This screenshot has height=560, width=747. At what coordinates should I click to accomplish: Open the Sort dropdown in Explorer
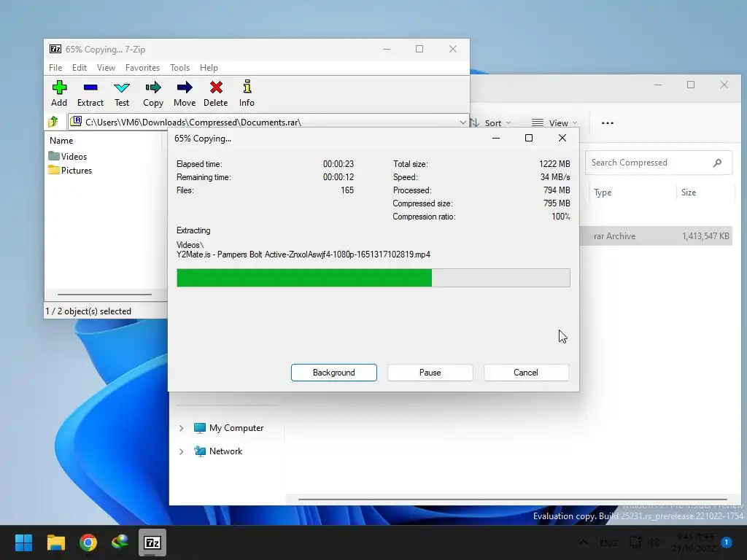pos(491,122)
